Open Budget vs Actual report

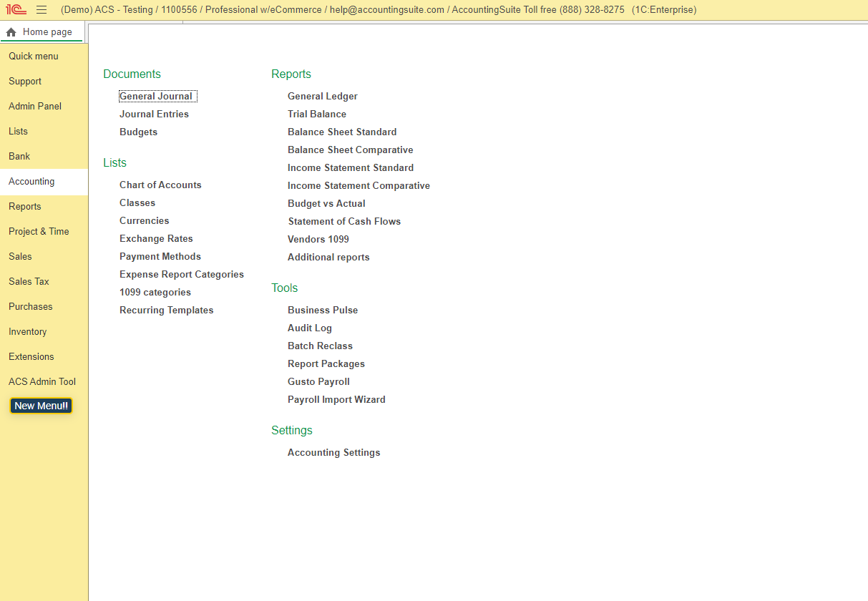326,204
